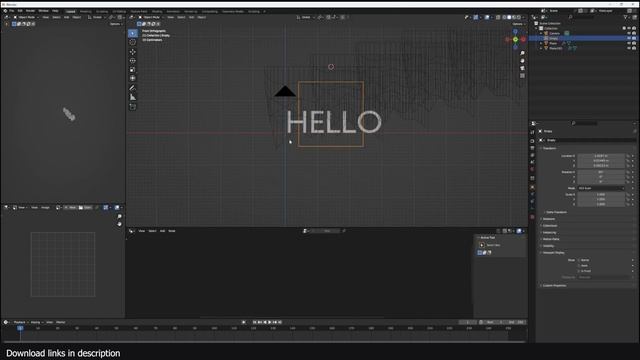Open Global transform orientation dropdown in main viewport
The width and height of the screenshot is (640, 360).
pyautogui.click(x=306, y=17)
